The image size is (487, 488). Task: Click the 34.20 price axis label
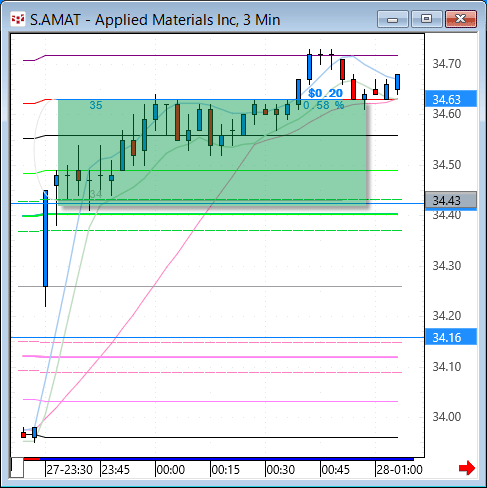click(x=447, y=315)
